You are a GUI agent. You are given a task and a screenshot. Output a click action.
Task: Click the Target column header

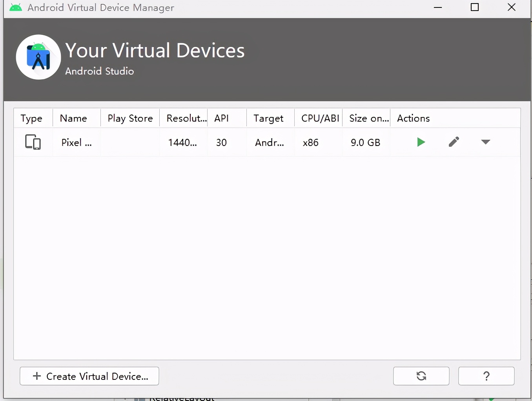click(268, 118)
